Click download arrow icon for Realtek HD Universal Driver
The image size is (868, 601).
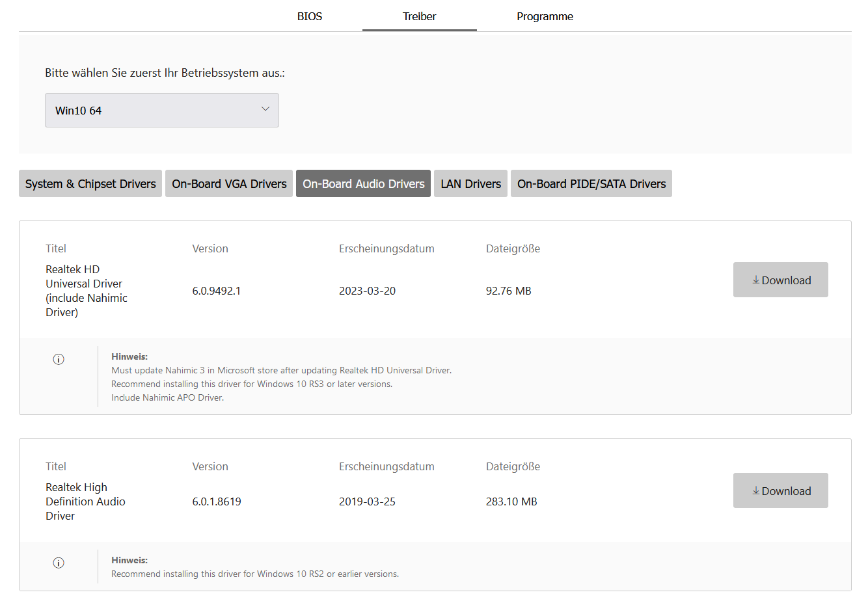756,280
